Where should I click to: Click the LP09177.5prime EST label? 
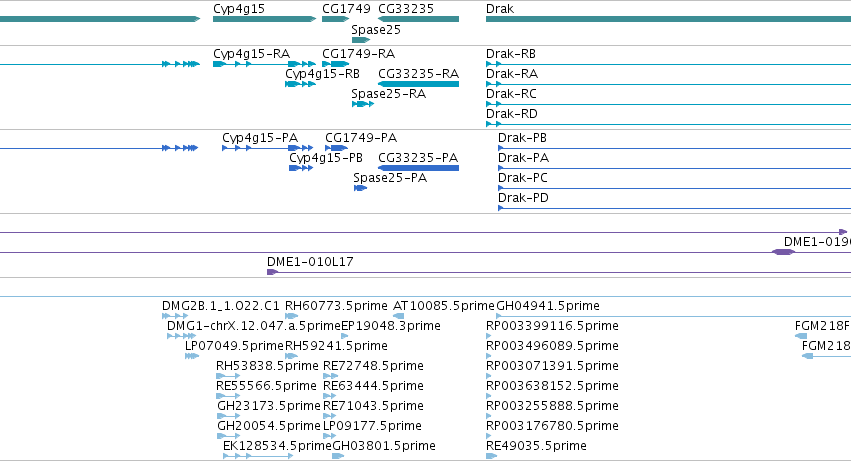click(x=372, y=427)
